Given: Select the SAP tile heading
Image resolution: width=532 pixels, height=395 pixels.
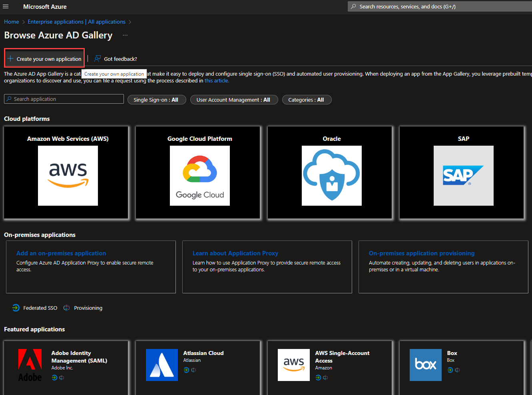Looking at the screenshot, I should (x=464, y=138).
